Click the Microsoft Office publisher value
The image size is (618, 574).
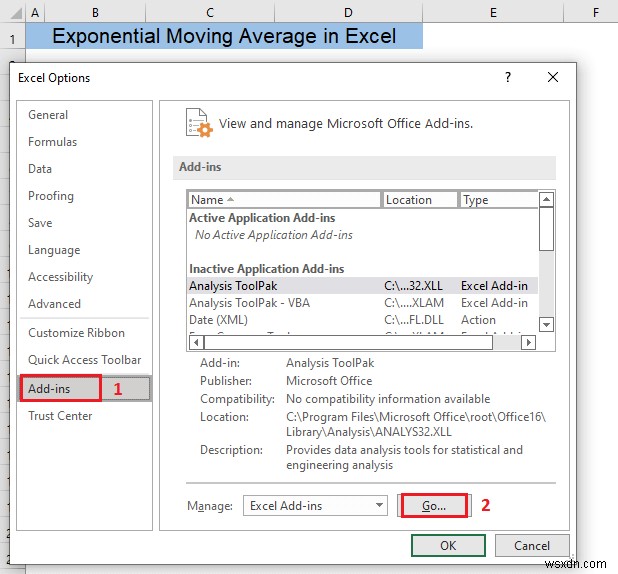(x=329, y=381)
